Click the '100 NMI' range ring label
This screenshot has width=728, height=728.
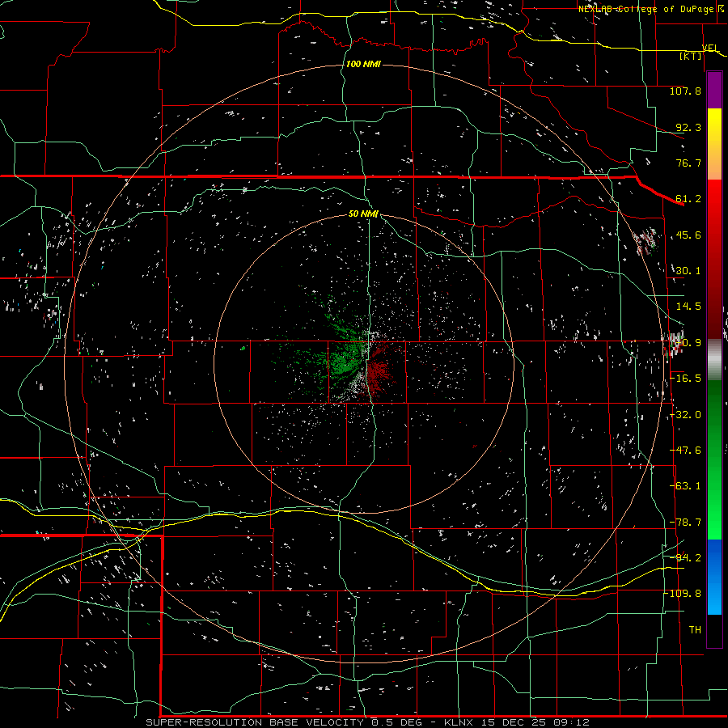tap(363, 64)
